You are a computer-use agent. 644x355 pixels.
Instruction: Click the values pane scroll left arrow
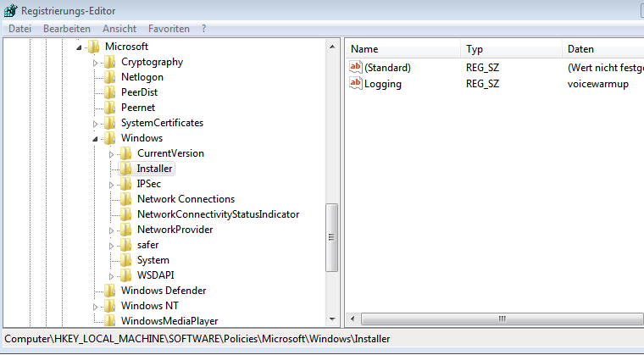pyautogui.click(x=353, y=319)
